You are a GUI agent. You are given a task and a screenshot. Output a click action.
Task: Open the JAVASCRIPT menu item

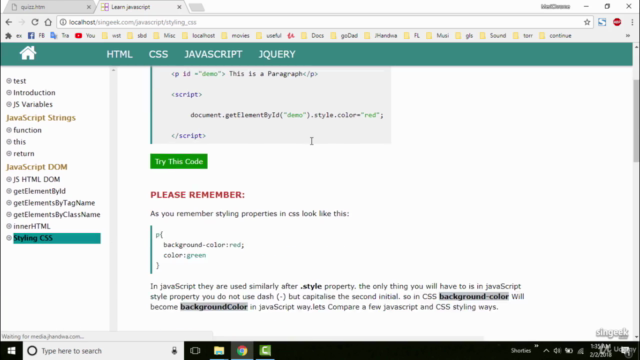(x=213, y=54)
